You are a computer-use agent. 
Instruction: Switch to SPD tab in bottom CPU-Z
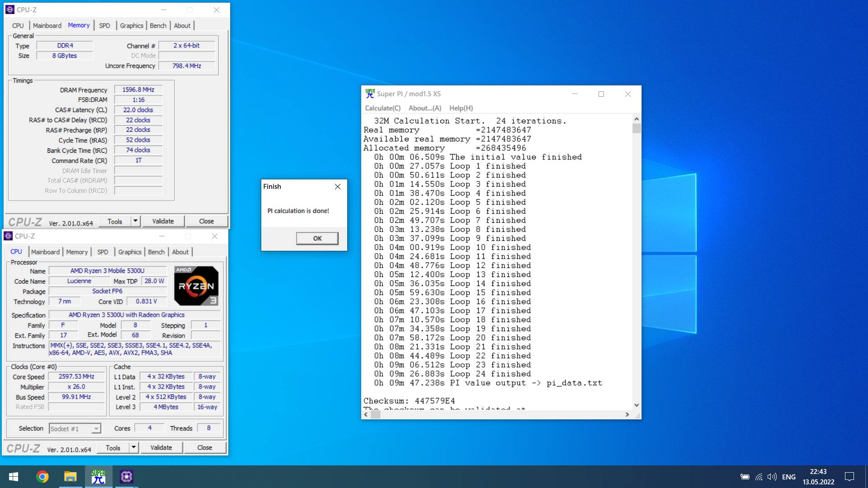click(x=103, y=252)
